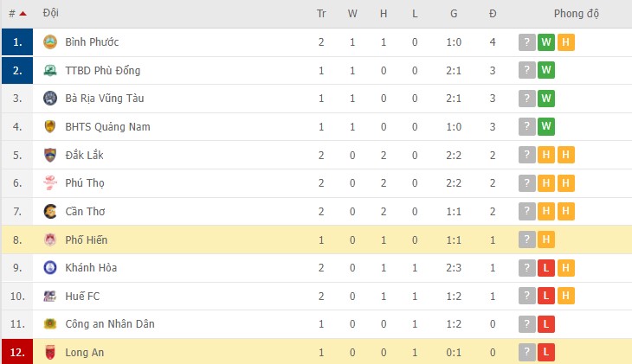The height and width of the screenshot is (364, 632).
Task: Click Long An's red L form badge
Action: (546, 352)
